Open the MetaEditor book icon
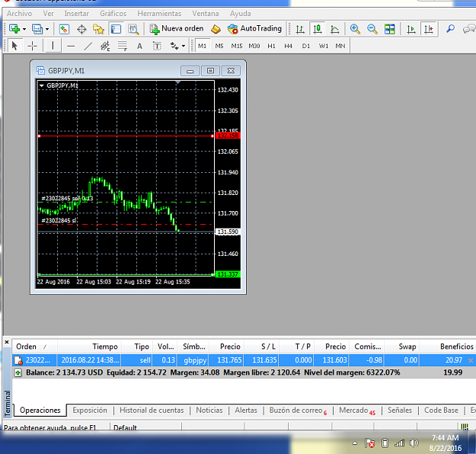The width and height of the screenshot is (476, 454). [216, 29]
